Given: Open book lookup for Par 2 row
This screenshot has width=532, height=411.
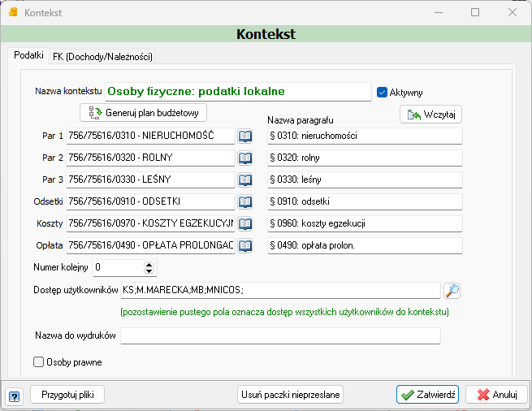Looking at the screenshot, I should (x=244, y=158).
